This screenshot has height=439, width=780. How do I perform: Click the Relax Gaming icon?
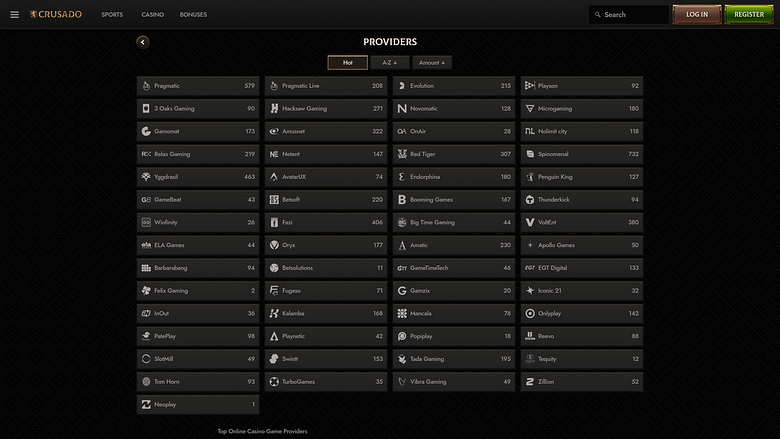click(146, 154)
